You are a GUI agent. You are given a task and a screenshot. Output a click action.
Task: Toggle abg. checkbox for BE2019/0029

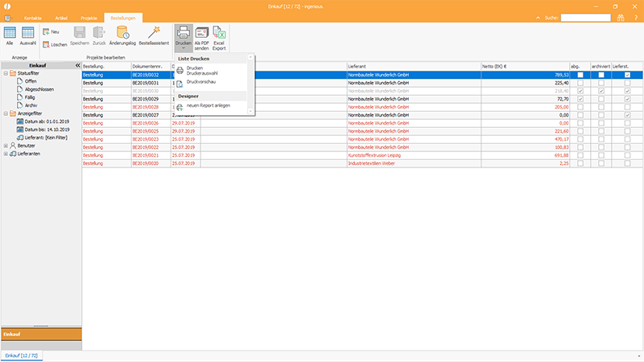[x=580, y=99]
